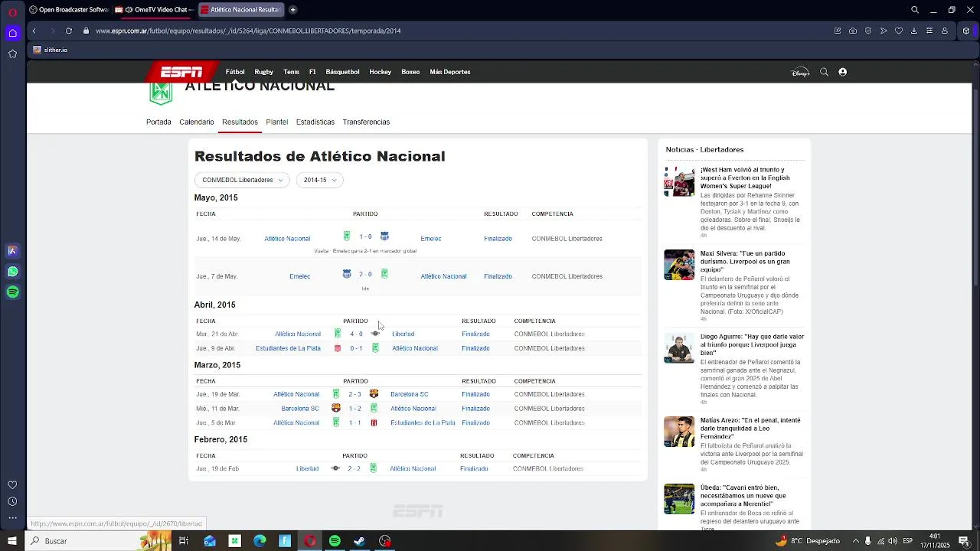Open Spotify in the Opera sidebar
980x551 pixels.
tap(12, 292)
